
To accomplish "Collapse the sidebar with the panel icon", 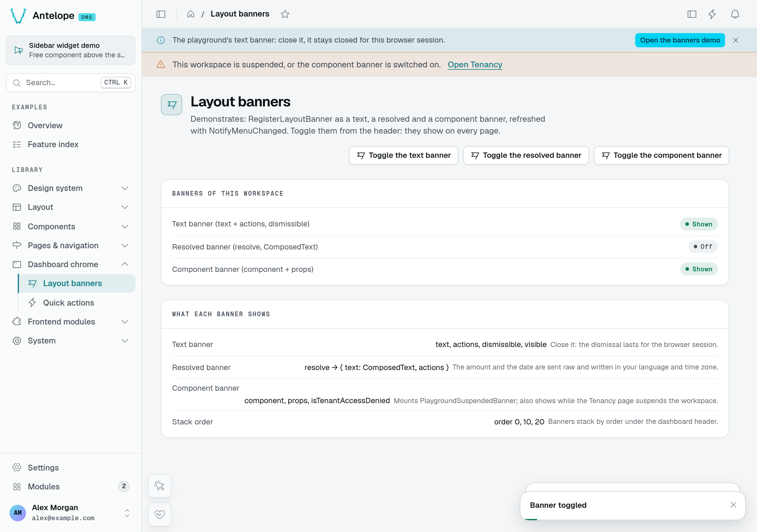I will pyautogui.click(x=161, y=14).
